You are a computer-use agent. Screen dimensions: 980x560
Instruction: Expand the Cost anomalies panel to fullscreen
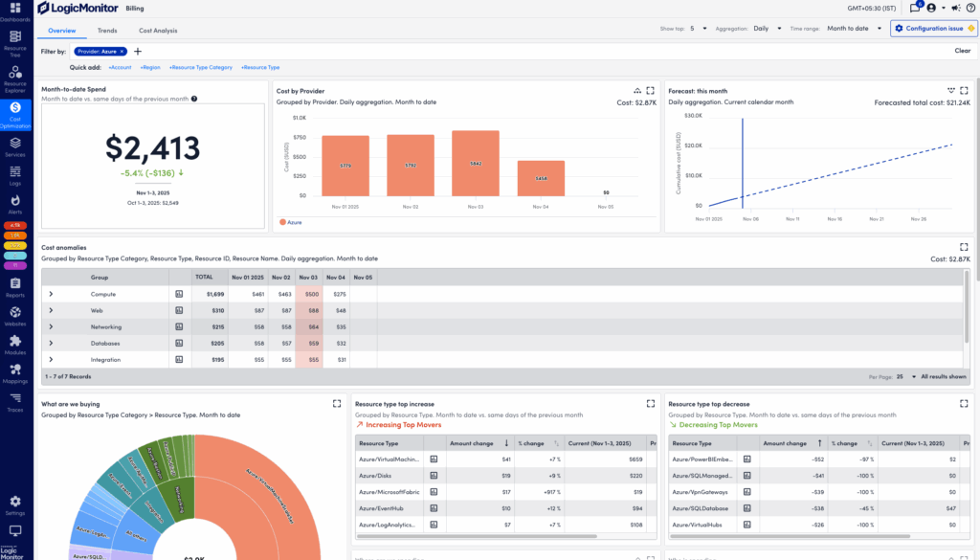[x=964, y=246]
